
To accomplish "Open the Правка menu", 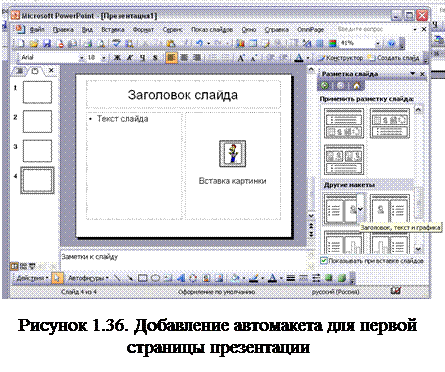I will click(x=63, y=30).
